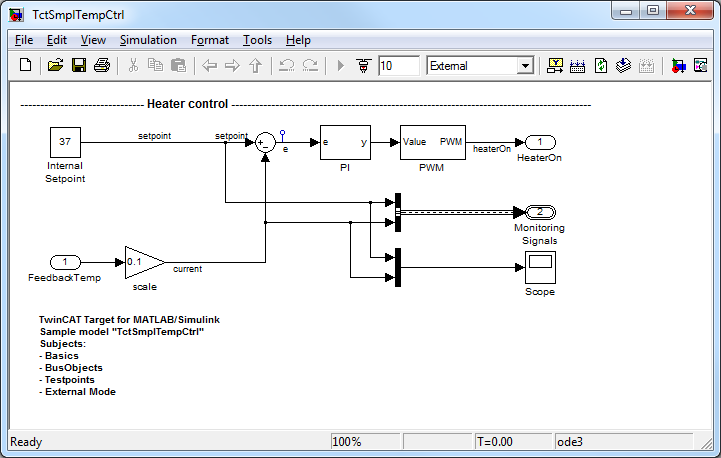
Task: Select the Internal Setpoint constant block 37
Action: 65,142
